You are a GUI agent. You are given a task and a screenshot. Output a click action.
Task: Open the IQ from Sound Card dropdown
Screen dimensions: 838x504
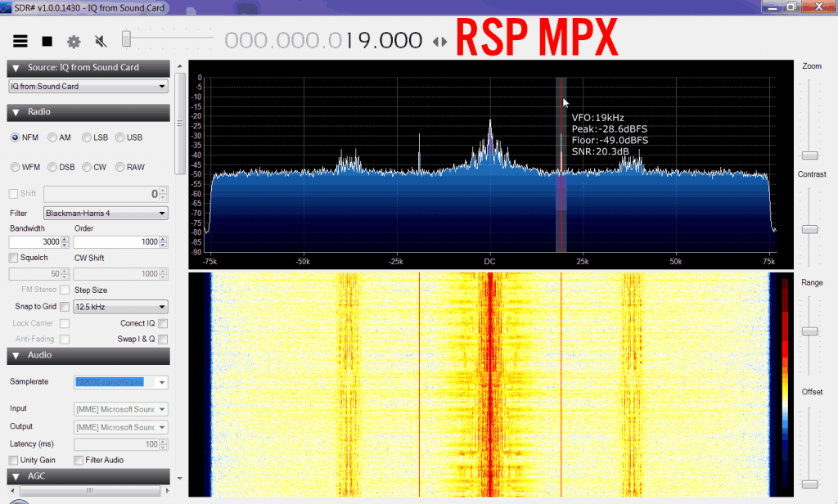pyautogui.click(x=88, y=86)
